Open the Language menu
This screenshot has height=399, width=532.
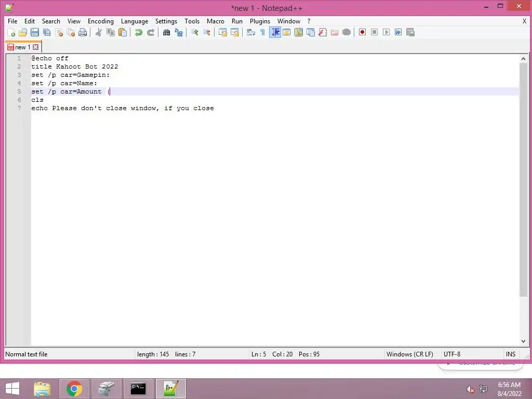click(x=135, y=21)
